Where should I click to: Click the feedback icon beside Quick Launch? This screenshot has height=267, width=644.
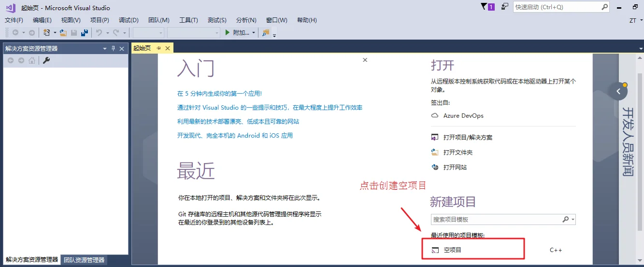pos(505,7)
